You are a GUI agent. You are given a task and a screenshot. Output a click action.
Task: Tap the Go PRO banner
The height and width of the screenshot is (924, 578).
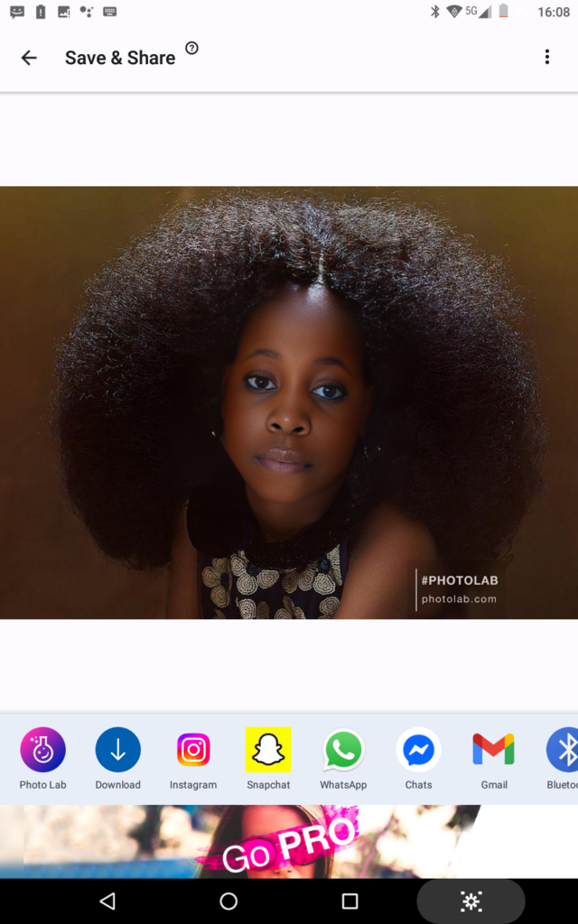(x=289, y=841)
